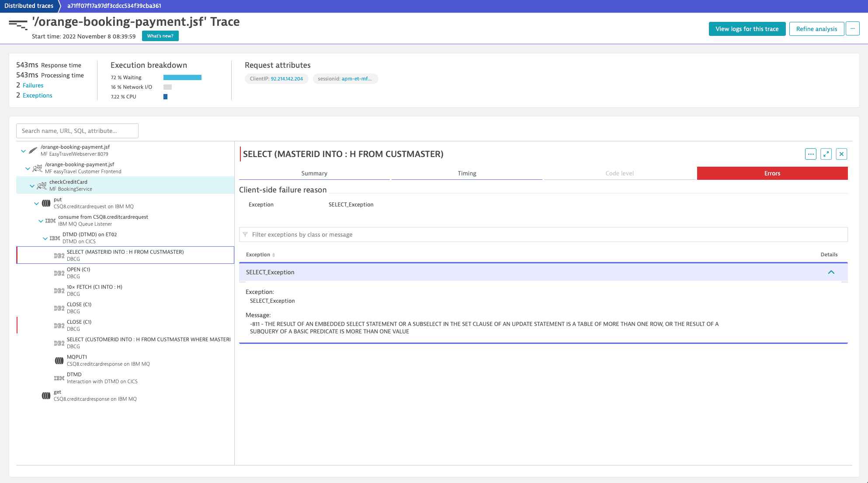The width and height of the screenshot is (868, 483).
Task: Switch to the Timing tab
Action: point(467,173)
